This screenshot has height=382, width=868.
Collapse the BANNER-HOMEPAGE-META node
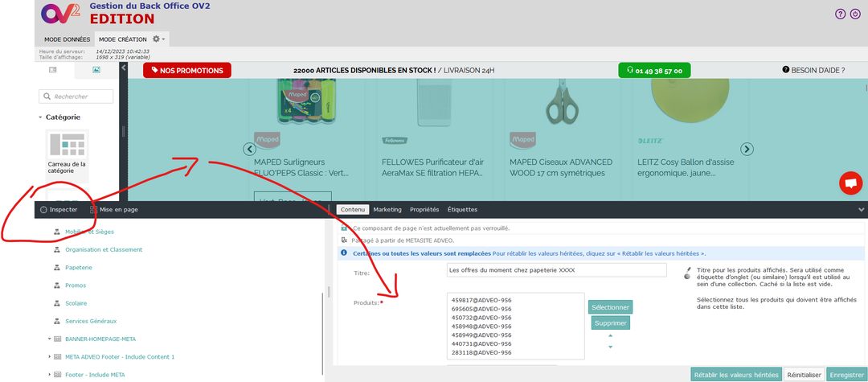tap(49, 339)
